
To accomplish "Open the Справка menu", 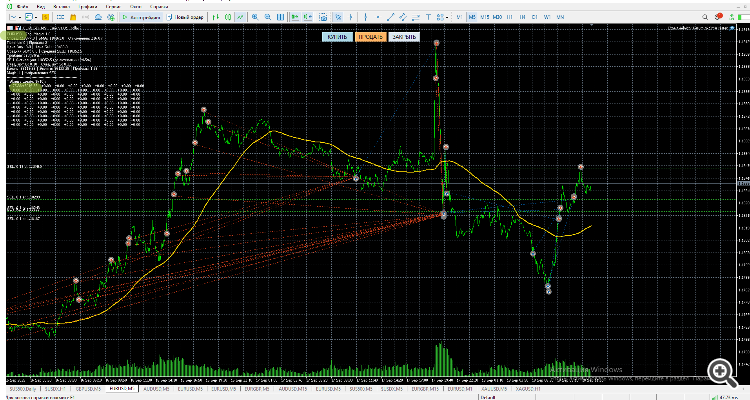I will click(x=159, y=7).
